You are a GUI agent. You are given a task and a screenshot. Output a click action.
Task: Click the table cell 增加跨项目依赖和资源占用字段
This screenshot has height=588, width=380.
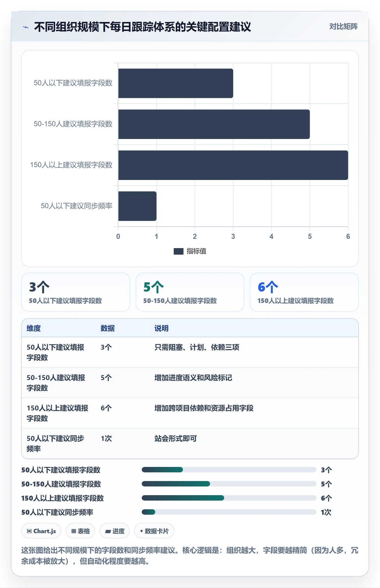coord(204,408)
